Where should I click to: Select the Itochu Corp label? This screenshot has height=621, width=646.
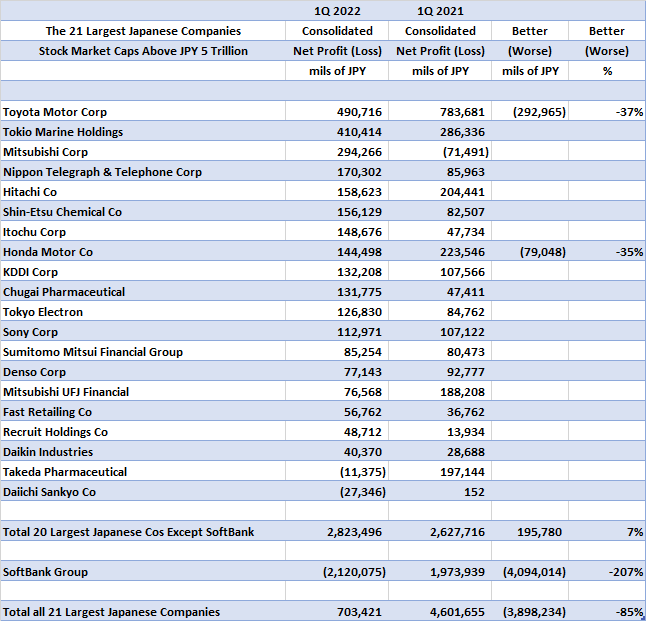tap(35, 232)
